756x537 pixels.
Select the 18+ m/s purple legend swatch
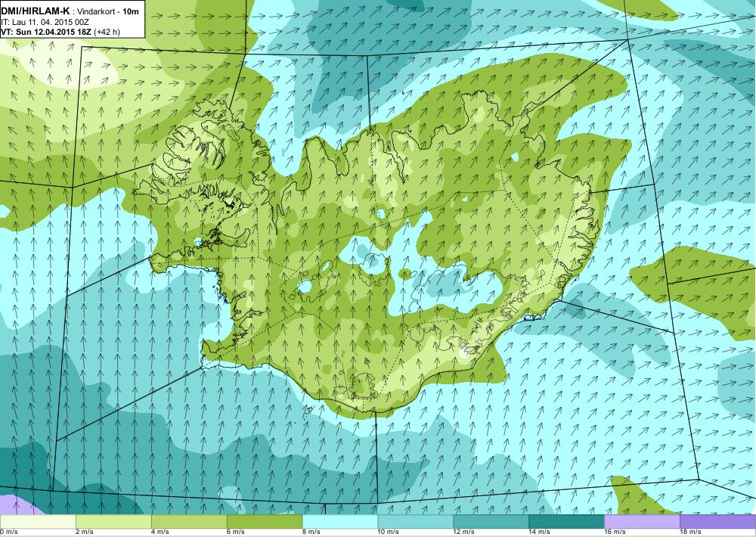point(718,522)
